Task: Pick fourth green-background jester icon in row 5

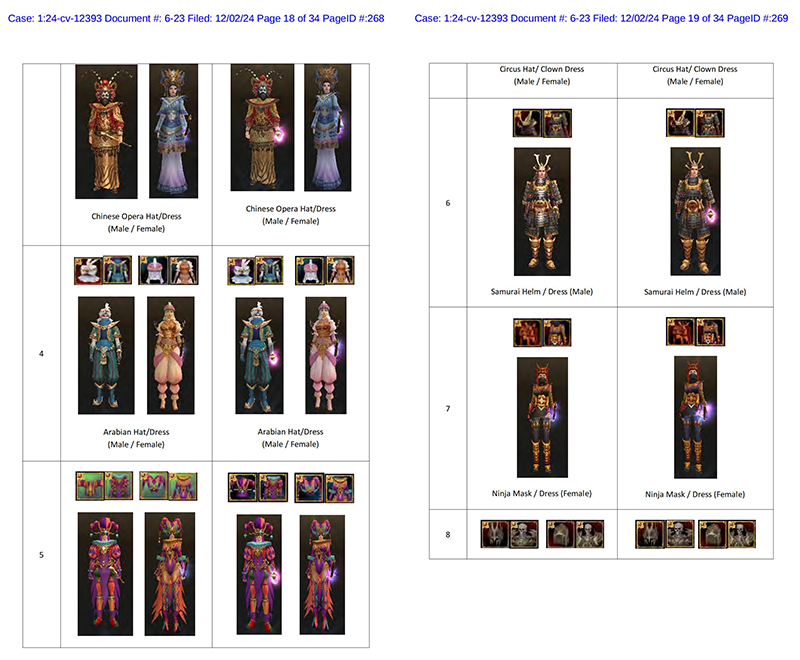Action: pyautogui.click(x=183, y=486)
